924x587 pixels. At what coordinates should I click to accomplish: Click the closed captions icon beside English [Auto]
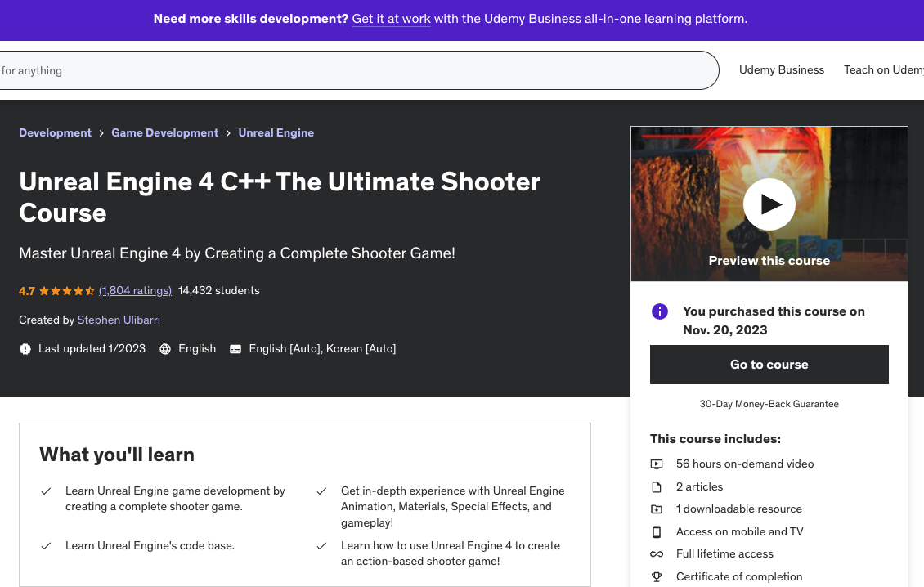tap(235, 349)
